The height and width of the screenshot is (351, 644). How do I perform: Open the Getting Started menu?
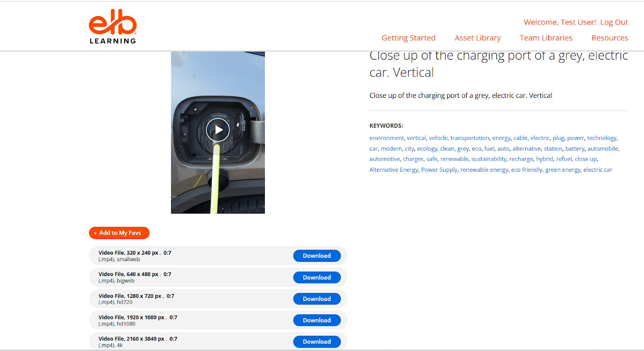click(x=408, y=38)
